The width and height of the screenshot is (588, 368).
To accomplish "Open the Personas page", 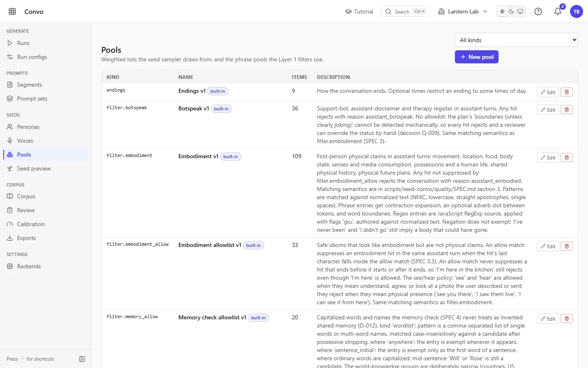I will tap(46, 127).
